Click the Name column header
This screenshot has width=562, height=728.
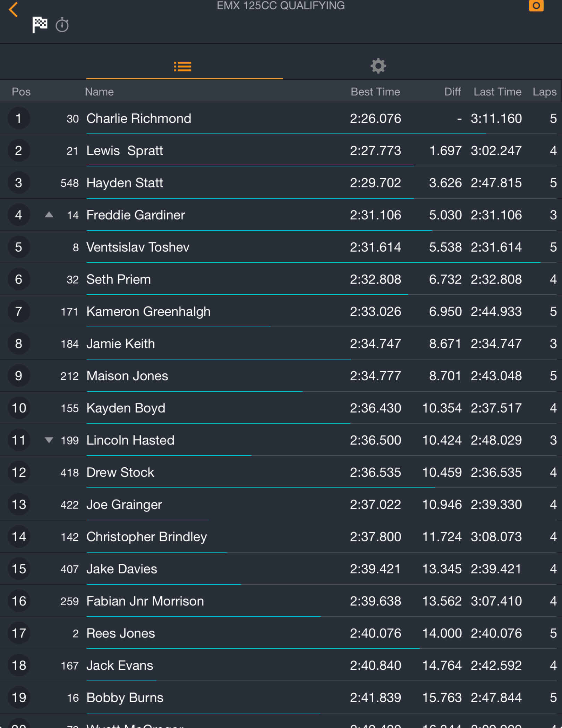pyautogui.click(x=99, y=92)
